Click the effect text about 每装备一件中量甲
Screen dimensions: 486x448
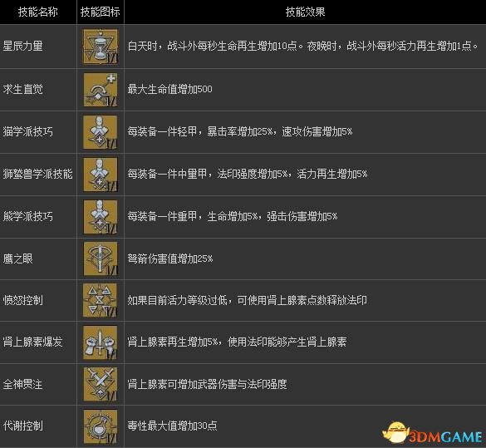coord(248,174)
